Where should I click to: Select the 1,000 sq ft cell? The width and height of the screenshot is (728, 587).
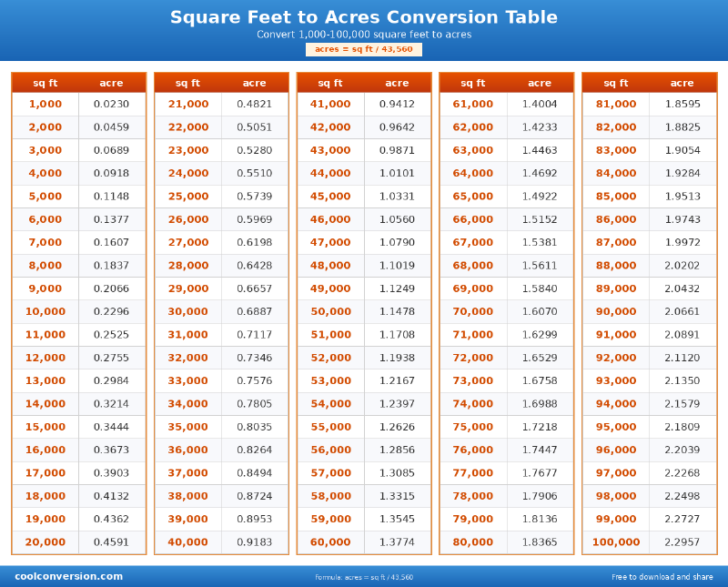(x=45, y=104)
